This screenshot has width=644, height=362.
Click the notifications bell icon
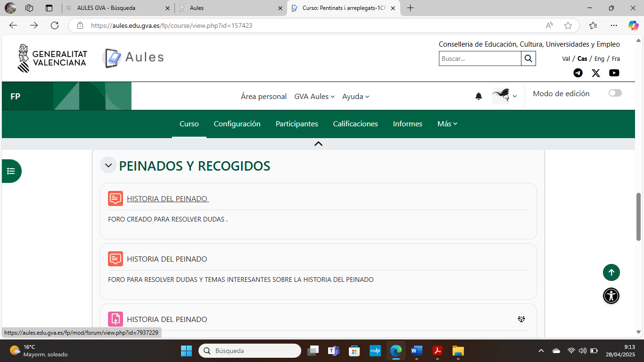point(479,96)
